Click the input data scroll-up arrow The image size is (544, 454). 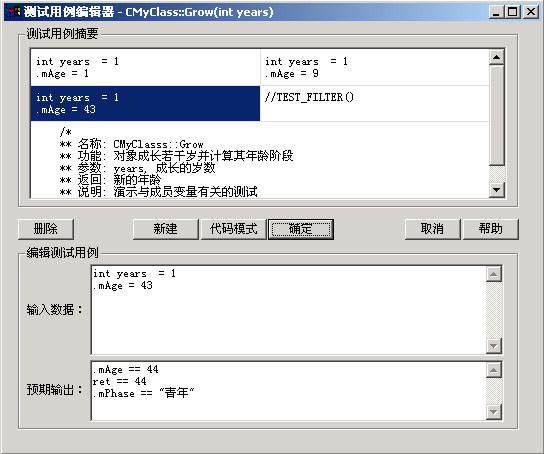point(493,274)
